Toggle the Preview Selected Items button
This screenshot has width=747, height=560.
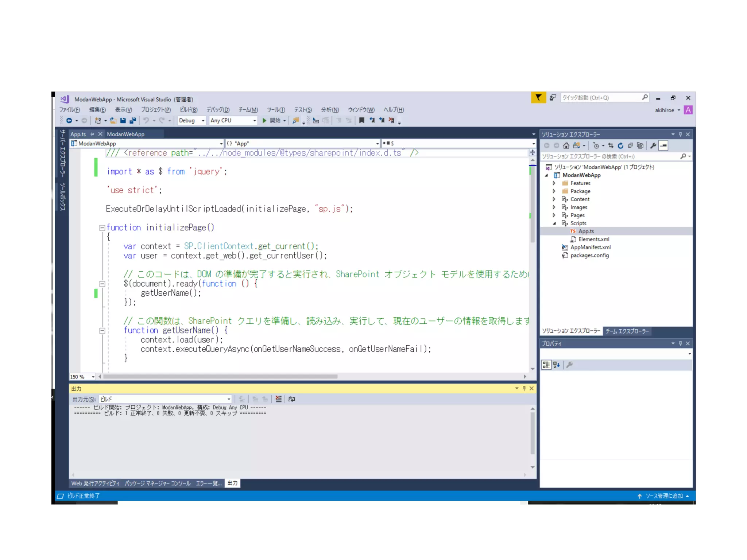click(663, 146)
